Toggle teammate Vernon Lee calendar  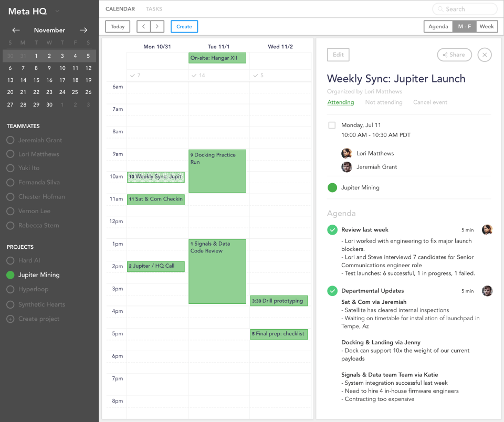(x=10, y=211)
